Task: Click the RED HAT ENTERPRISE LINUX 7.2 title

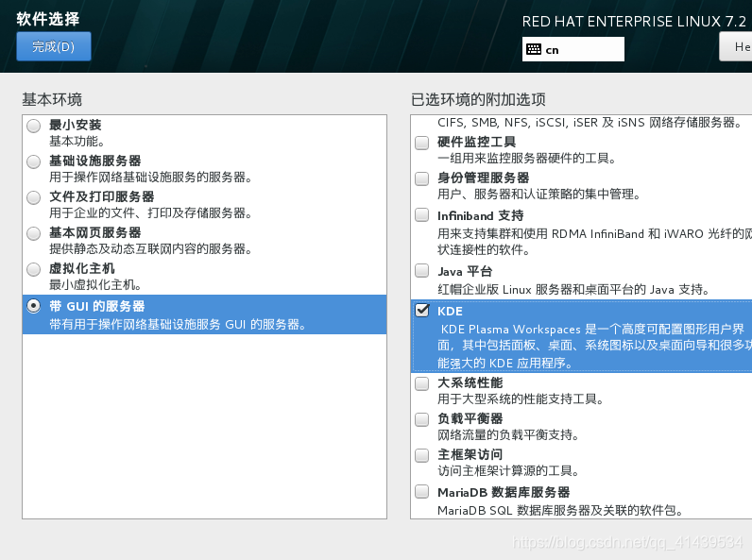Action: pos(634,22)
